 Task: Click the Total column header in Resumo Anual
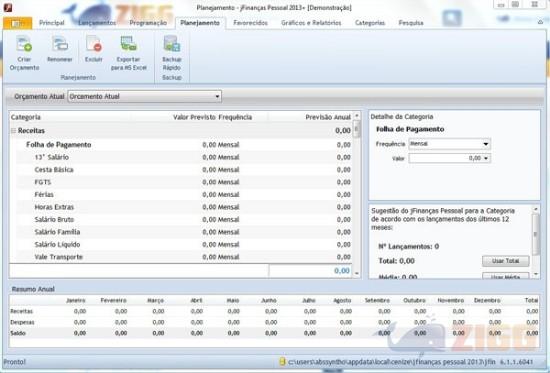click(x=531, y=300)
